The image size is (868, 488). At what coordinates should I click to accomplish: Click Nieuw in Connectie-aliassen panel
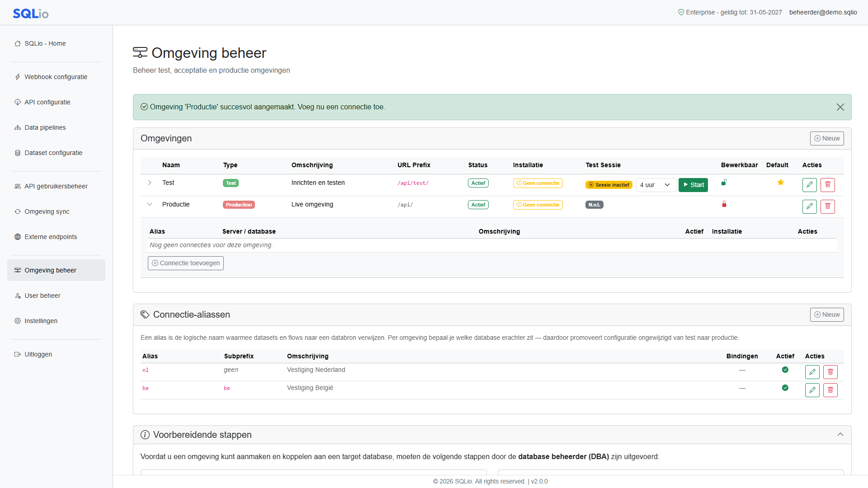tap(826, 314)
